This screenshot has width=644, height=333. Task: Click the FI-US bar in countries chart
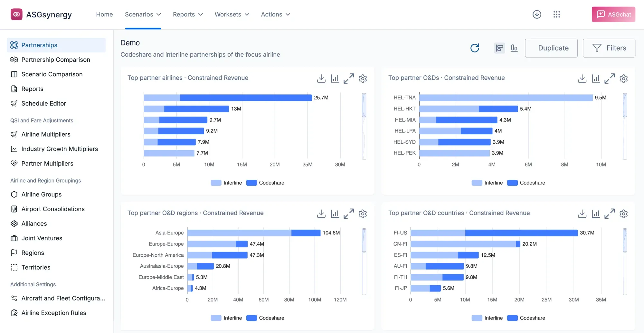coord(494,233)
